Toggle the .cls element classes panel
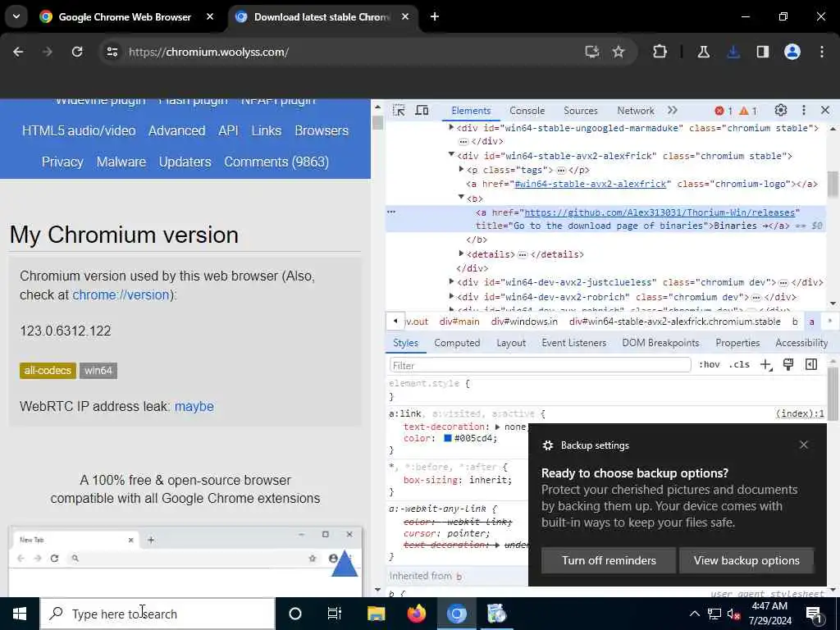 739,365
